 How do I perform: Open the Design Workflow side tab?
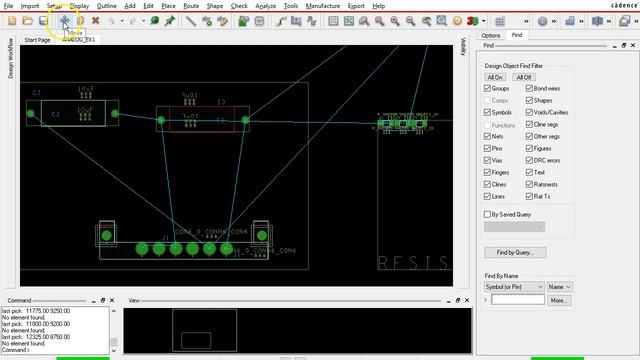(11, 58)
